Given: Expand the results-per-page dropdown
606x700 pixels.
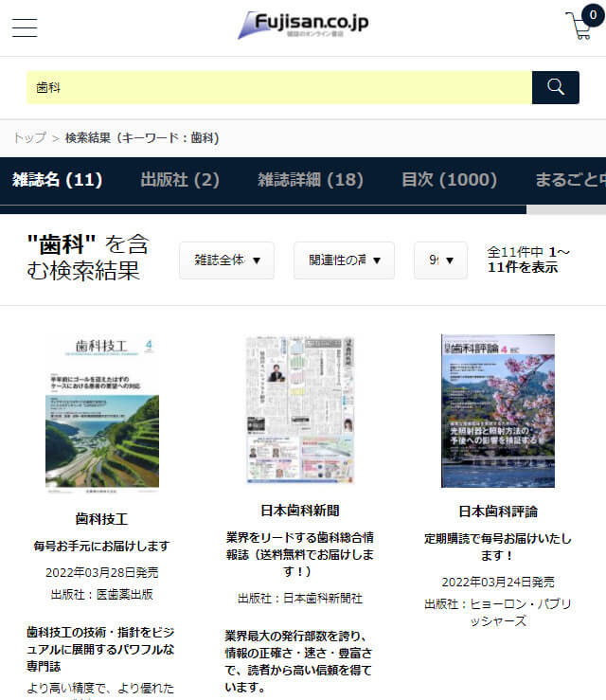Looking at the screenshot, I should click(441, 260).
